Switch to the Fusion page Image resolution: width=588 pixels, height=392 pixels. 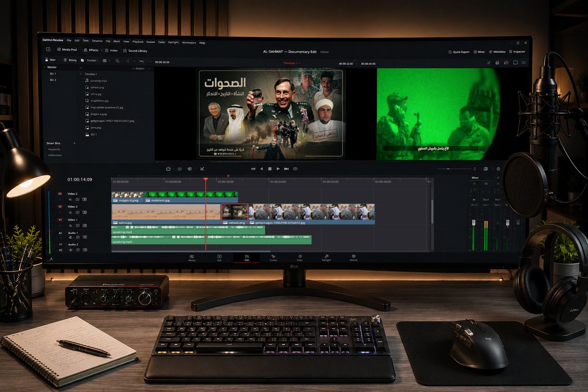[273, 258]
